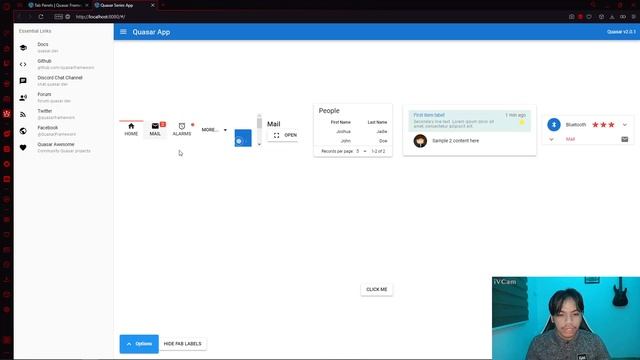
Task: Click the alarm clock icon
Action: click(182, 126)
